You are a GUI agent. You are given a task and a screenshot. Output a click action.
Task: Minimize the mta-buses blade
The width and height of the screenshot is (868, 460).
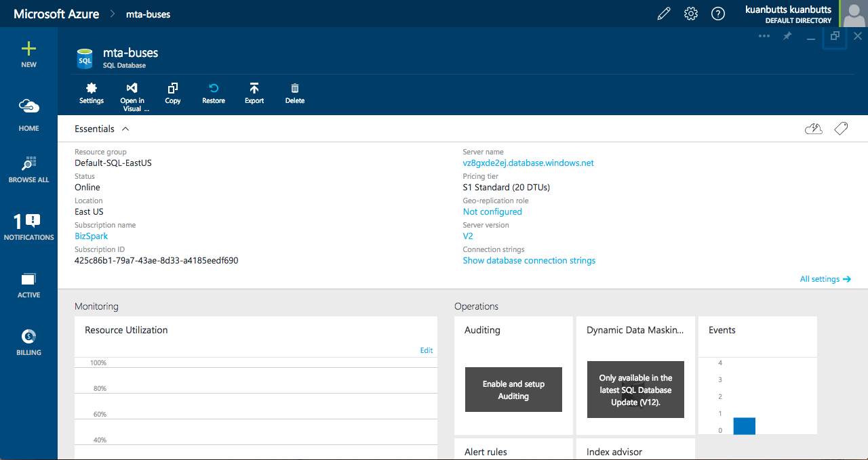click(810, 37)
